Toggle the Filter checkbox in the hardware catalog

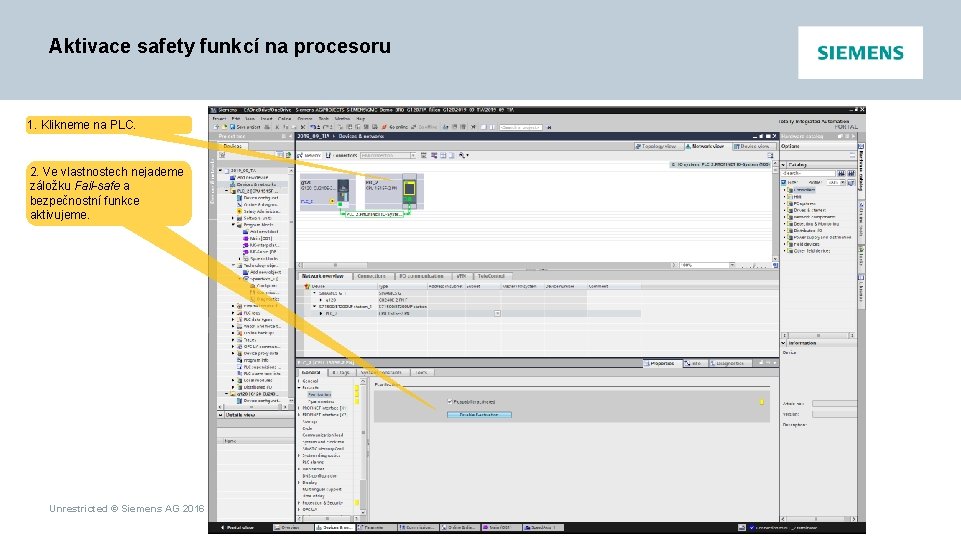[x=784, y=182]
